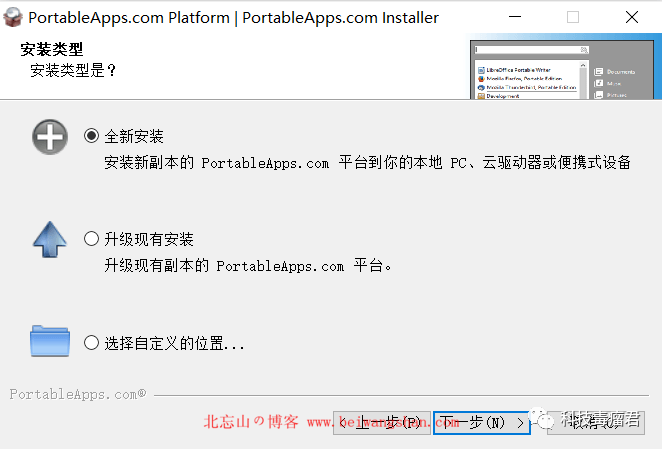Select 选择自定义的位置 radio option

point(91,343)
